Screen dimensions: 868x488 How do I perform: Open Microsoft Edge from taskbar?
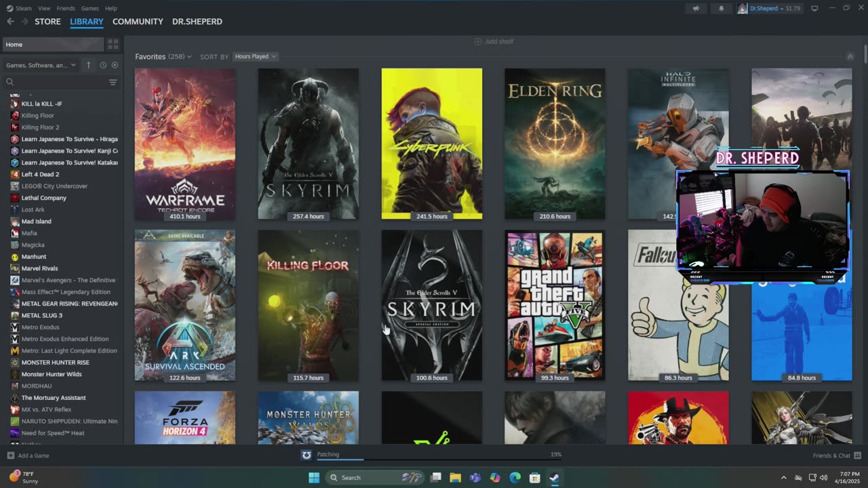(x=515, y=478)
